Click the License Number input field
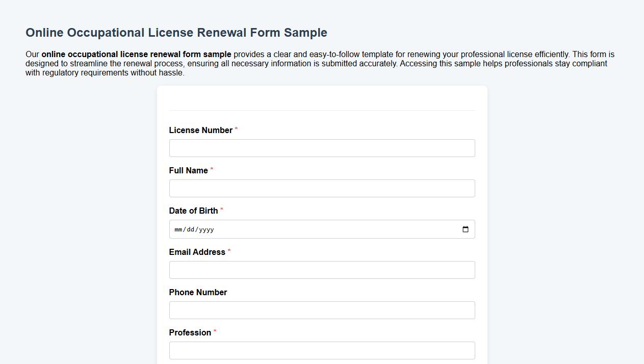The width and height of the screenshot is (644, 364). click(x=322, y=148)
